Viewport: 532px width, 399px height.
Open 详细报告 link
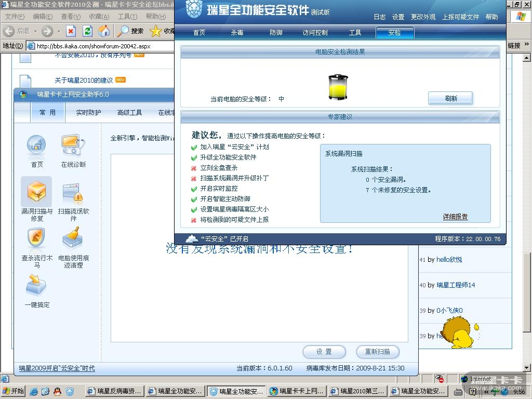click(x=455, y=217)
